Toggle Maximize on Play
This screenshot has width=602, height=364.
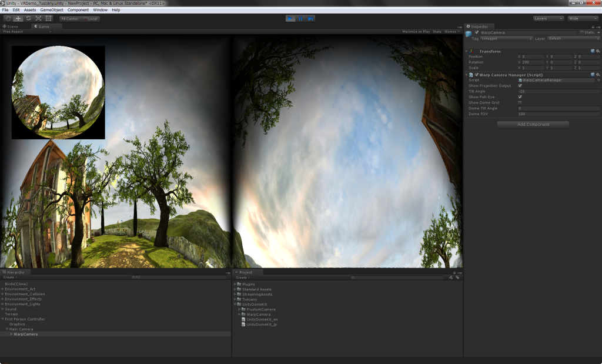click(416, 31)
